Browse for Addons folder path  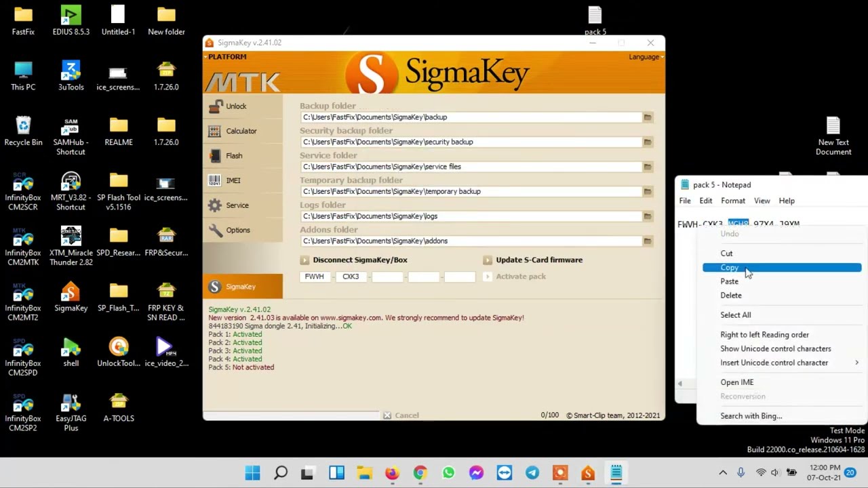coord(648,241)
